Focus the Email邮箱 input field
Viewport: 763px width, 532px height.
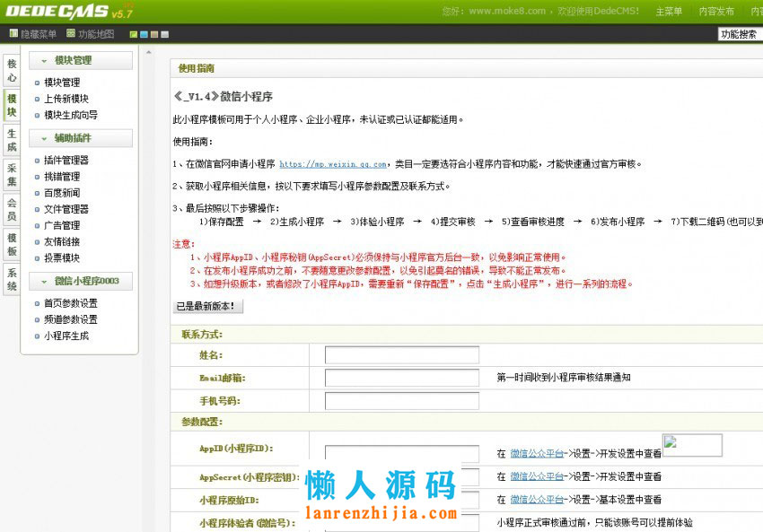click(402, 378)
